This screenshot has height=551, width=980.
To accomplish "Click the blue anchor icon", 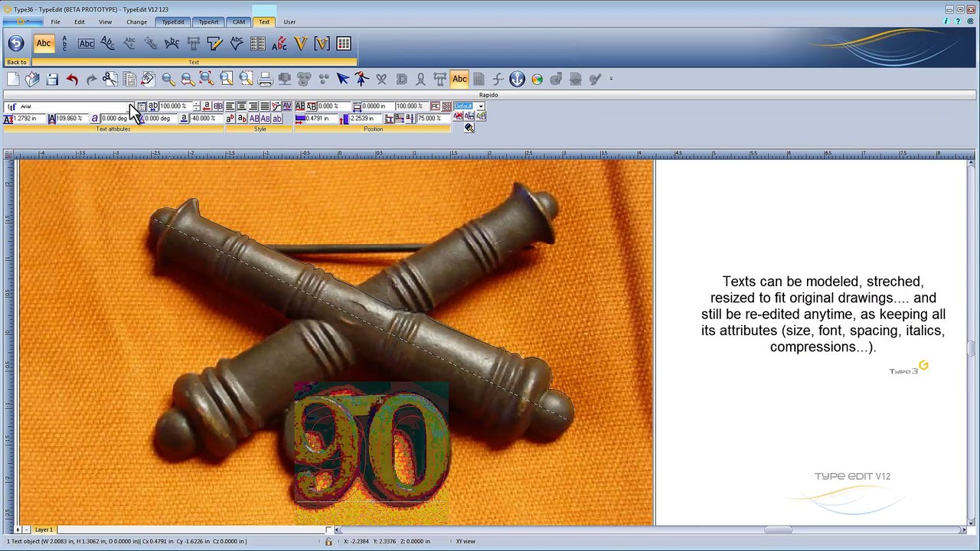I will [x=517, y=80].
